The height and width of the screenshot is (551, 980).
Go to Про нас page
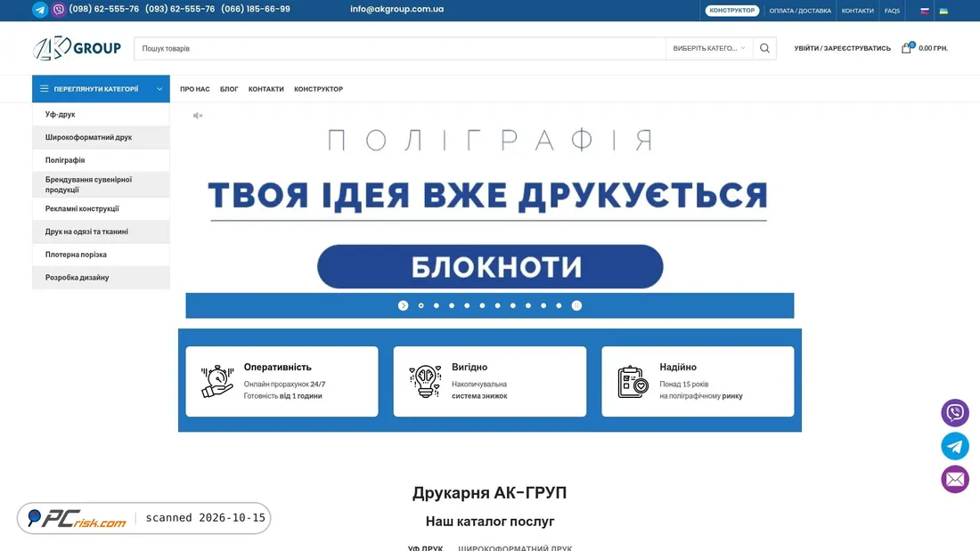pyautogui.click(x=195, y=89)
